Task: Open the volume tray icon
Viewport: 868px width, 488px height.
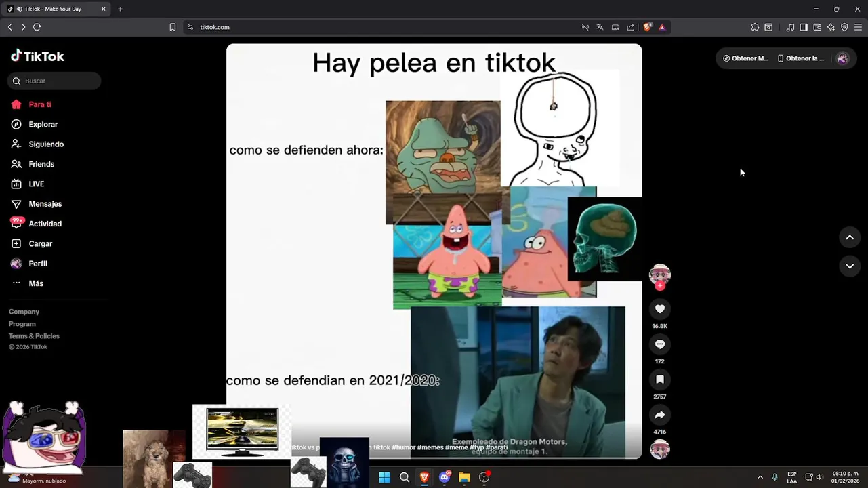Action: tap(819, 477)
